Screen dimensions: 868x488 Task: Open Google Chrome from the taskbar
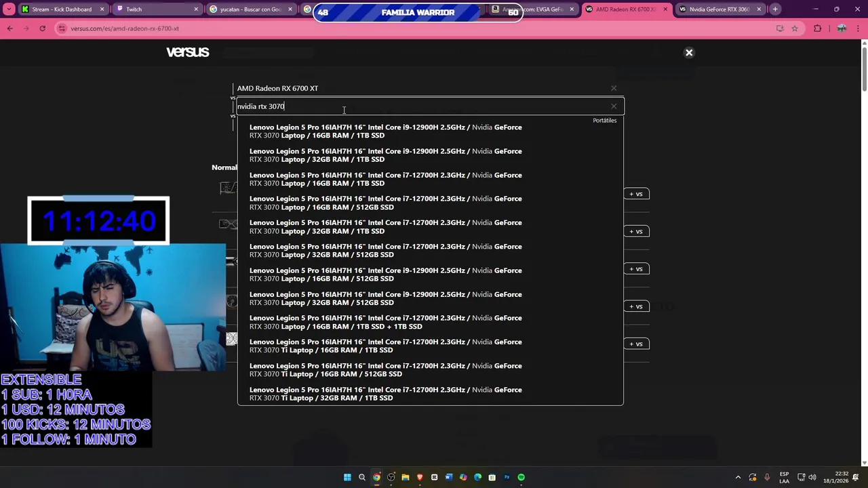[376, 477]
